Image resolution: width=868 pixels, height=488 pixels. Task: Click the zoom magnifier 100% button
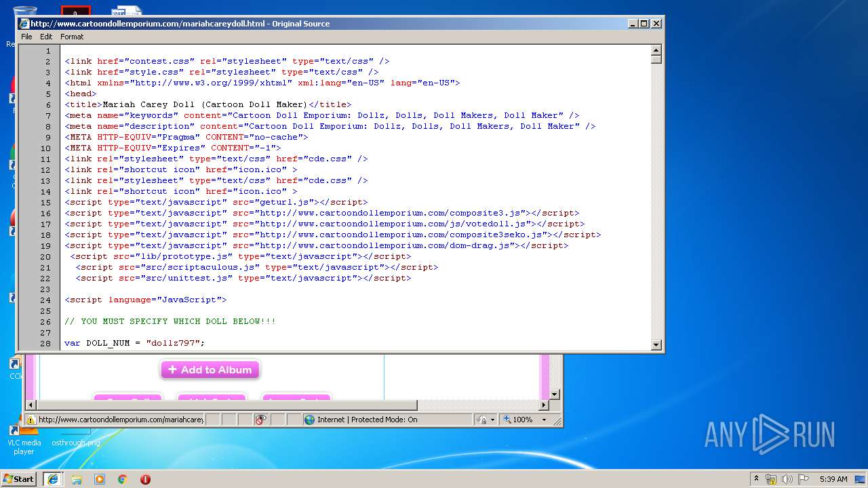(517, 420)
